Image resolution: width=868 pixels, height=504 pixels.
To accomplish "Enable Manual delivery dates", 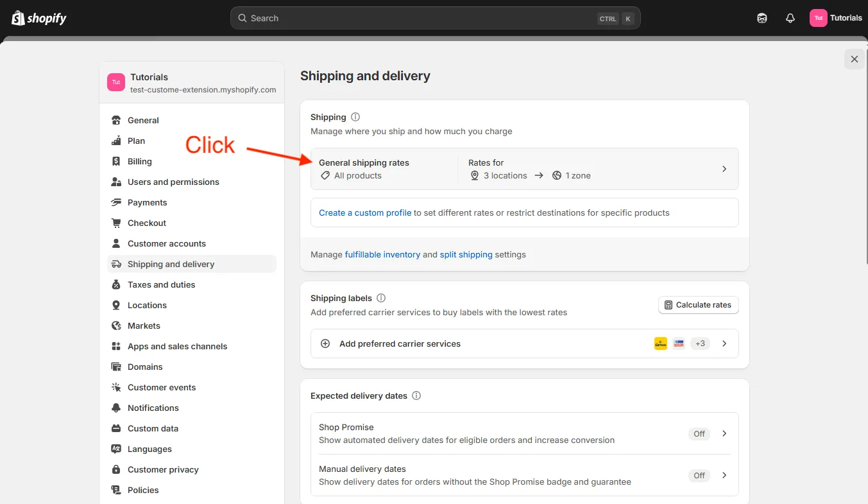I will [699, 475].
